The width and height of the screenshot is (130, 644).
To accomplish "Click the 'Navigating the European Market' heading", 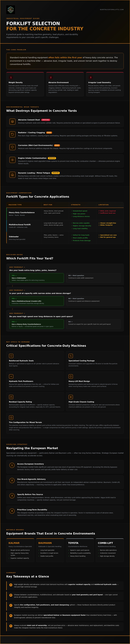I will point(32,448).
